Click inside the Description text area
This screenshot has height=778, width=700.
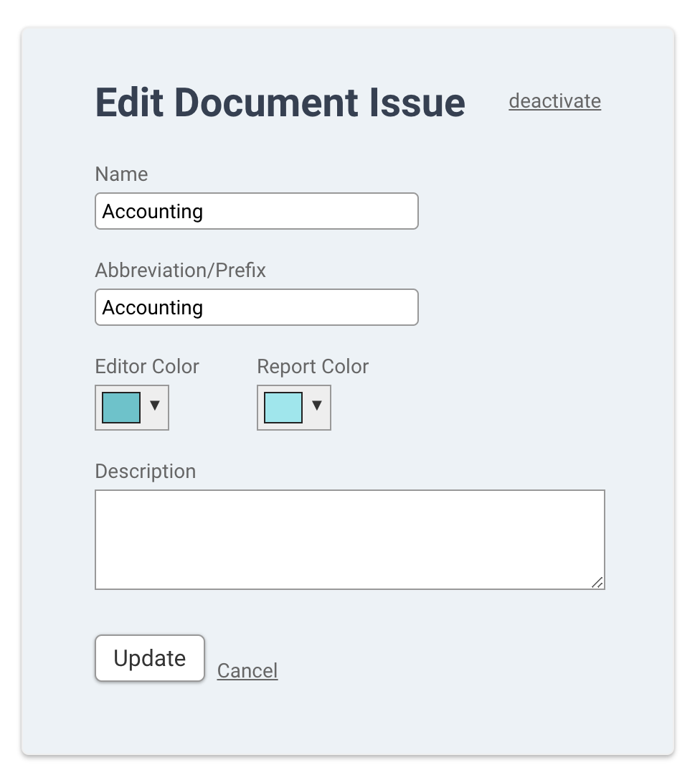coord(350,539)
